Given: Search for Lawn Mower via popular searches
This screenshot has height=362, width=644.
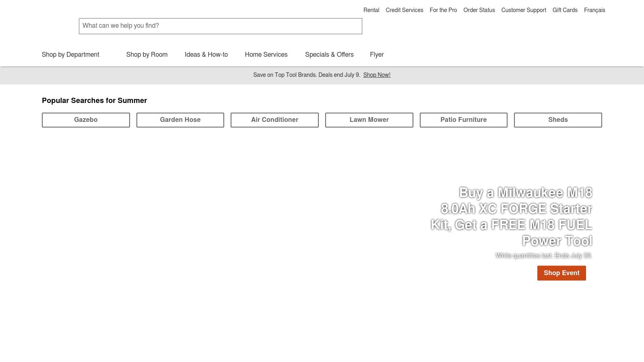Looking at the screenshot, I should (x=369, y=120).
